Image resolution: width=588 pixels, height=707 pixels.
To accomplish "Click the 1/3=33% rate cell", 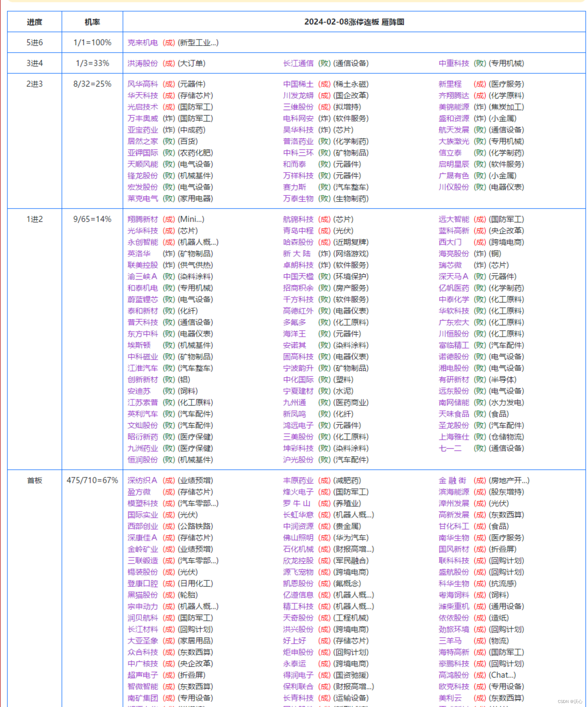I will [92, 63].
